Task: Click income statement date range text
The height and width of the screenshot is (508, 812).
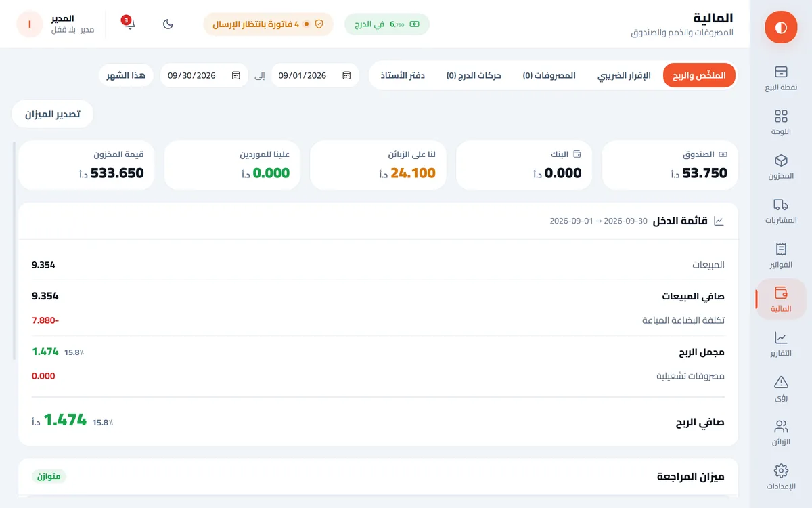Action: click(x=598, y=221)
